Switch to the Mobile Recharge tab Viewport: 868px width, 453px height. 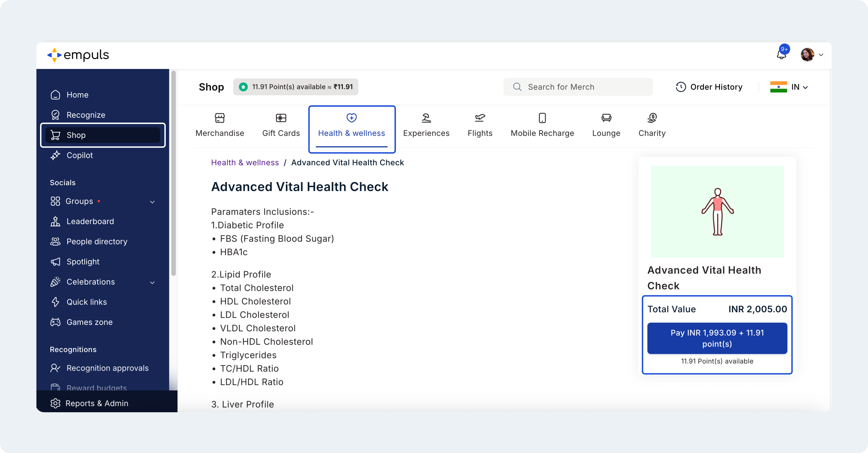click(x=542, y=125)
